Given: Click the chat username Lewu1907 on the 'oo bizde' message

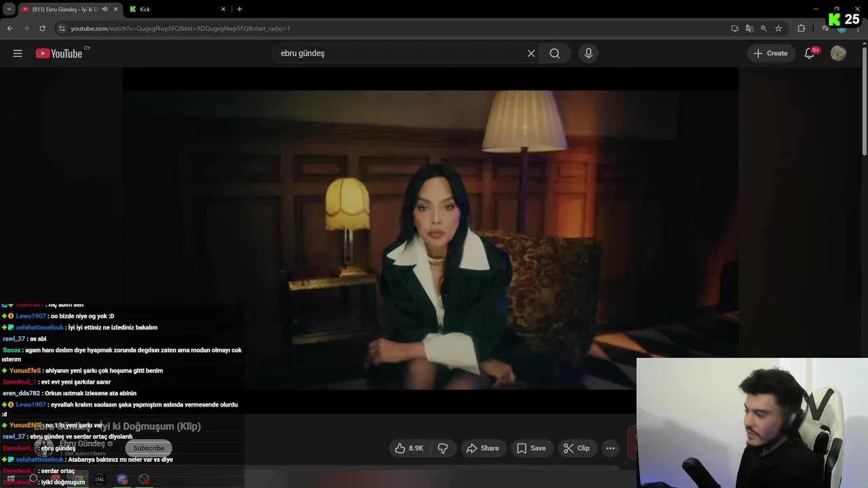Looking at the screenshot, I should point(31,316).
